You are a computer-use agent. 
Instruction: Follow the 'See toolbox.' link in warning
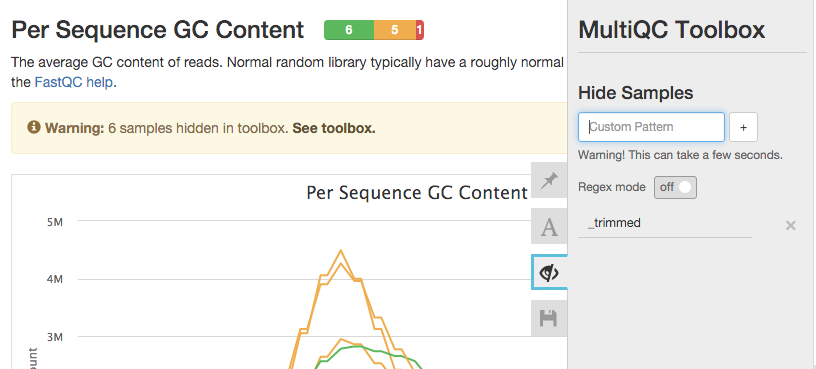tap(334, 128)
